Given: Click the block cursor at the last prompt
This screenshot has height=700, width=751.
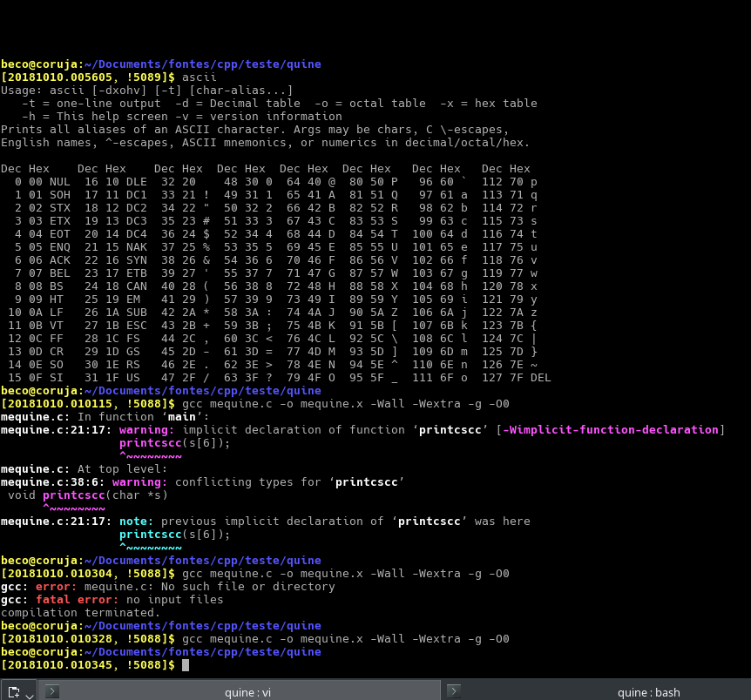Looking at the screenshot, I should [186, 665].
